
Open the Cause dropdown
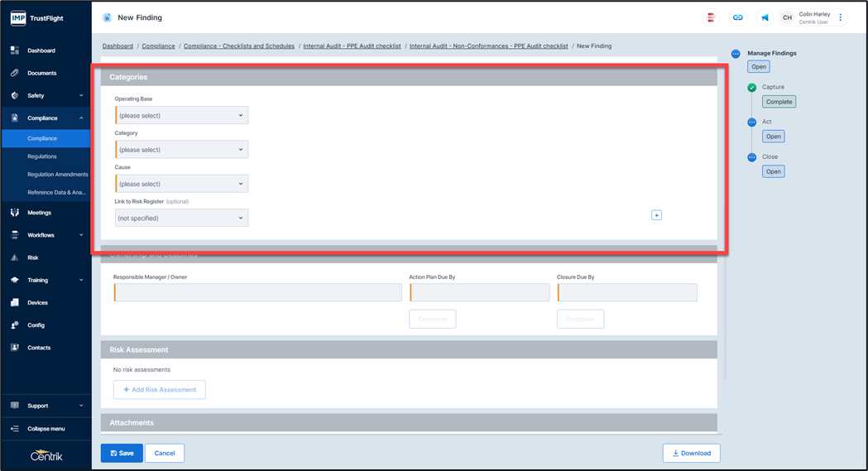click(181, 184)
